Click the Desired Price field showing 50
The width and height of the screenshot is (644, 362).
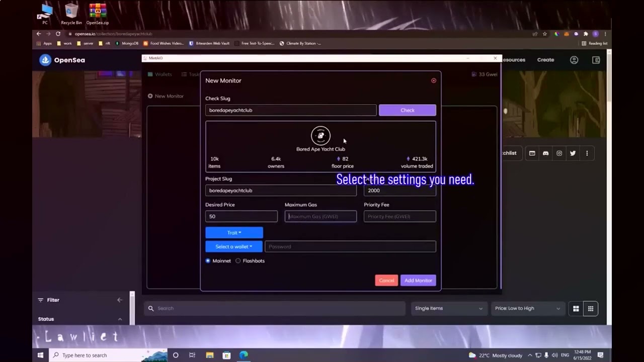(241, 216)
